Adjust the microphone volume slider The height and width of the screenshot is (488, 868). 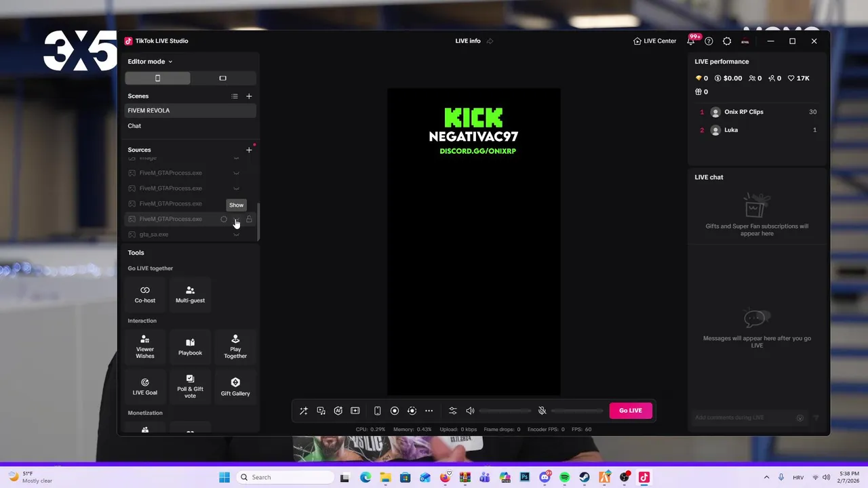576,411
